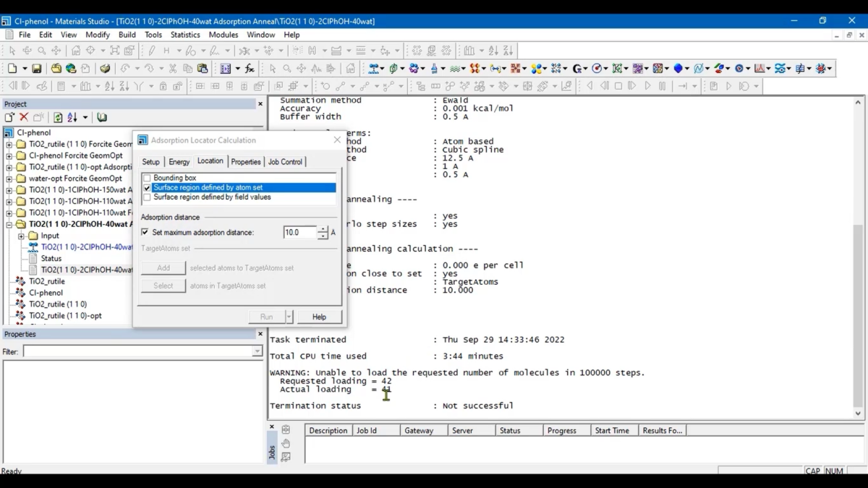868x488 pixels.
Task: Switch to the Properties tab in dialog
Action: coord(246,162)
